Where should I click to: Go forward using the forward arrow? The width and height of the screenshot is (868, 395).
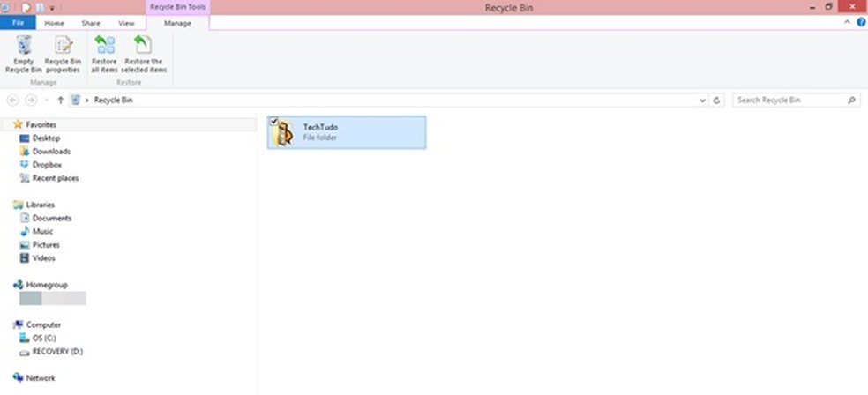tap(31, 101)
